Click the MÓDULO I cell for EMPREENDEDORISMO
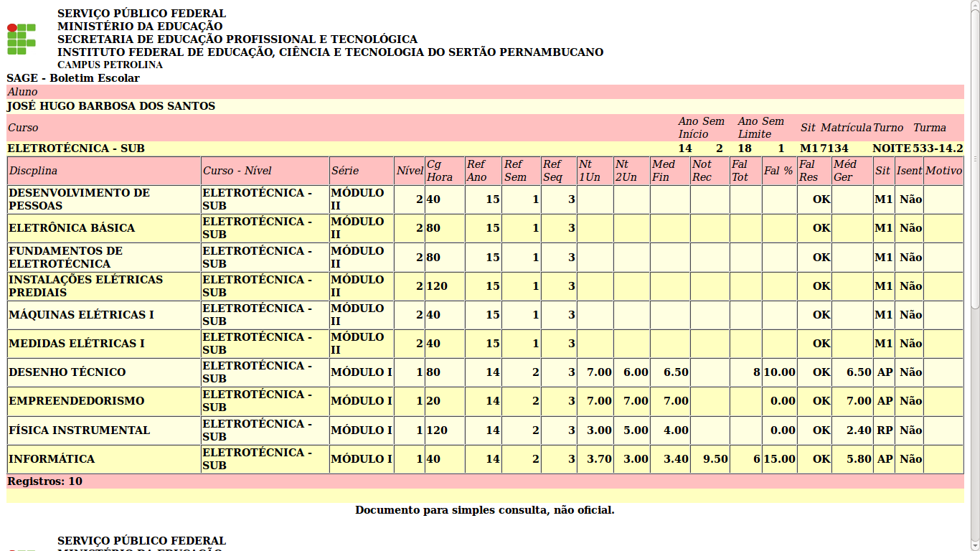The image size is (980, 551). [362, 401]
